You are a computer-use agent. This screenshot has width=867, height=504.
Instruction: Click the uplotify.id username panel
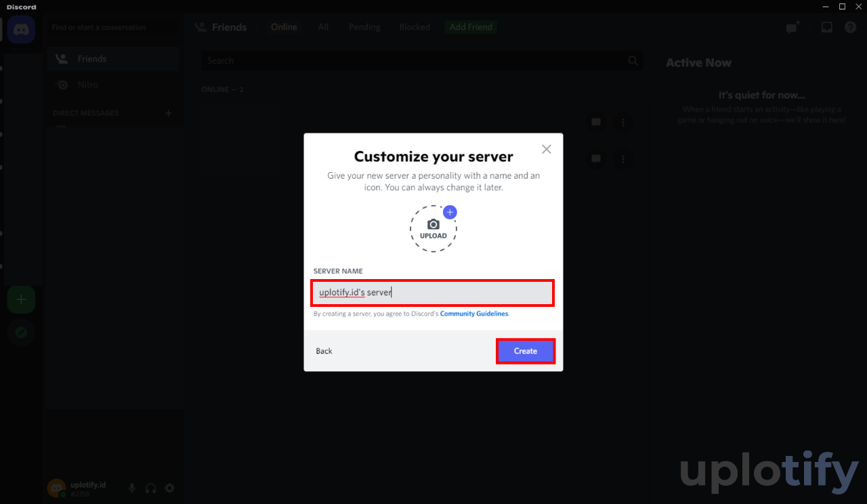(x=88, y=489)
